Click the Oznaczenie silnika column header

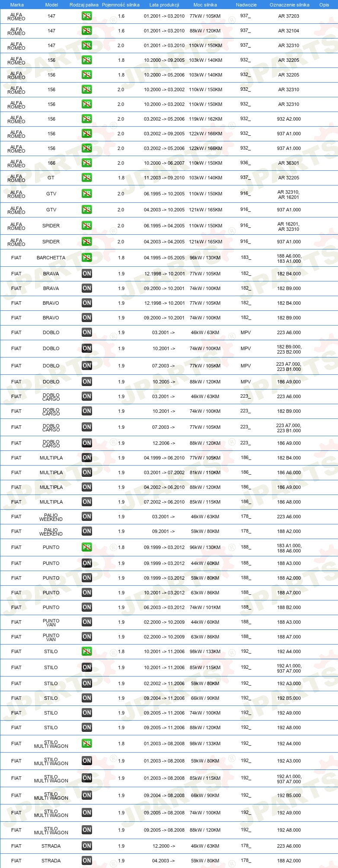point(290,5)
